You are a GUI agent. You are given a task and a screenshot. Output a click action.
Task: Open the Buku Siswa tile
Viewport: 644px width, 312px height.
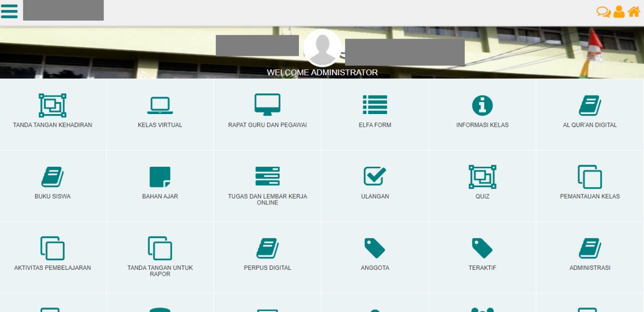pyautogui.click(x=53, y=177)
